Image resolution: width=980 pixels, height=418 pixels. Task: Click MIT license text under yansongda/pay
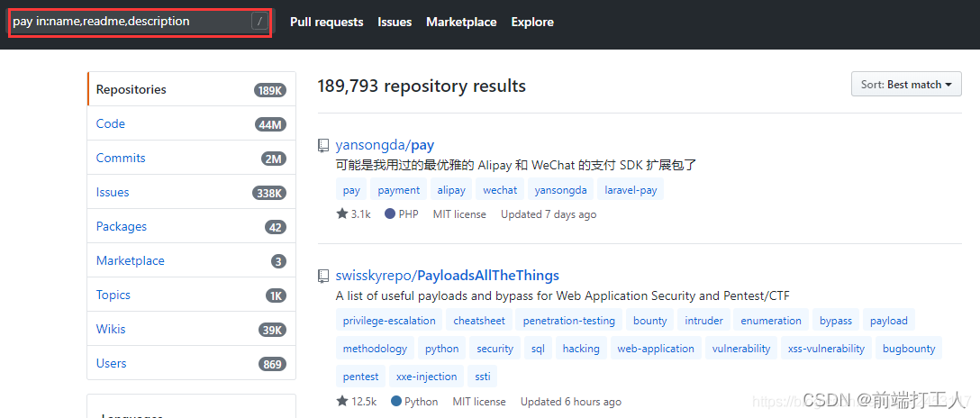(459, 214)
